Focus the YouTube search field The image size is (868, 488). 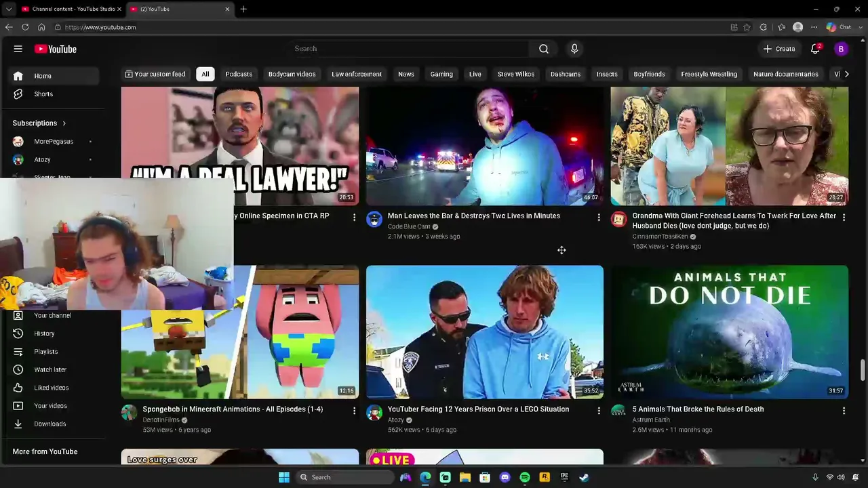[x=410, y=49]
